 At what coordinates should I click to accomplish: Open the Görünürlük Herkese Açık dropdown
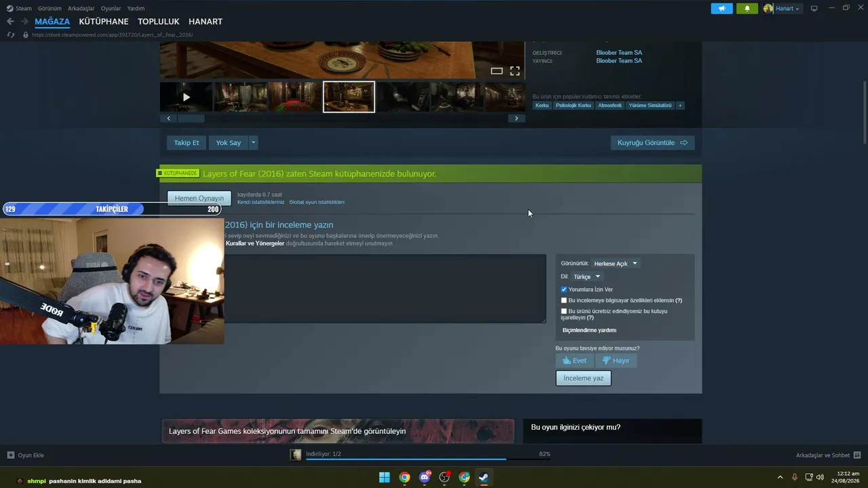click(x=616, y=263)
